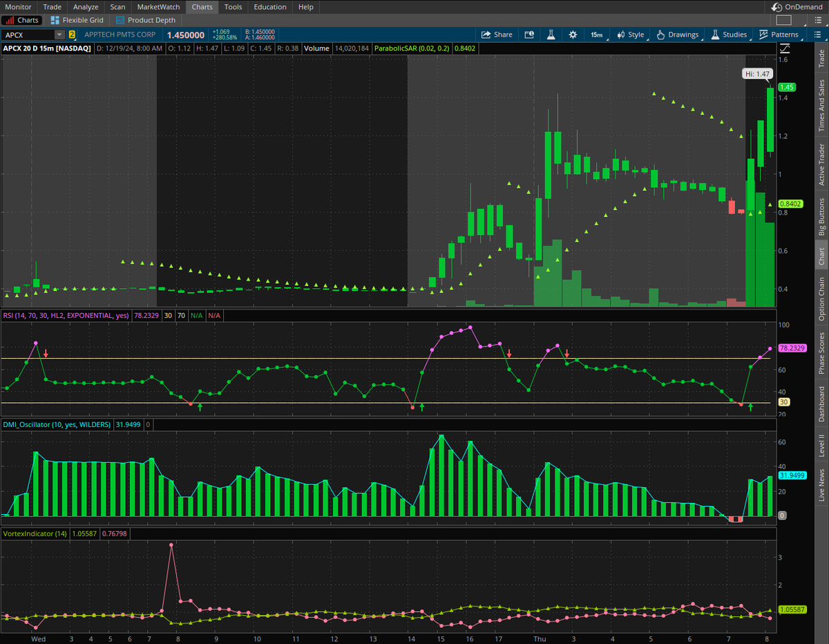This screenshot has height=644, width=829.
Task: Click the 78.2329 RSI value axis tag
Action: point(792,348)
